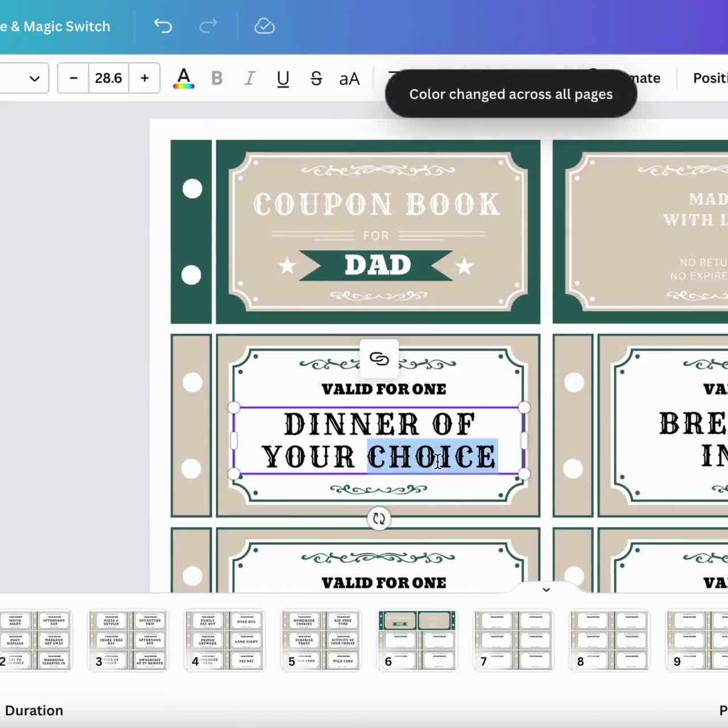This screenshot has height=728, width=728.
Task: Open Home & Magic Switch menu
Action: (55, 26)
